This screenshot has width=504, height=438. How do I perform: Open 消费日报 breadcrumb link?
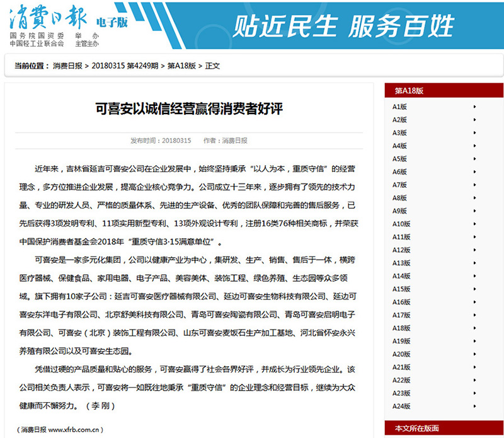(x=67, y=66)
